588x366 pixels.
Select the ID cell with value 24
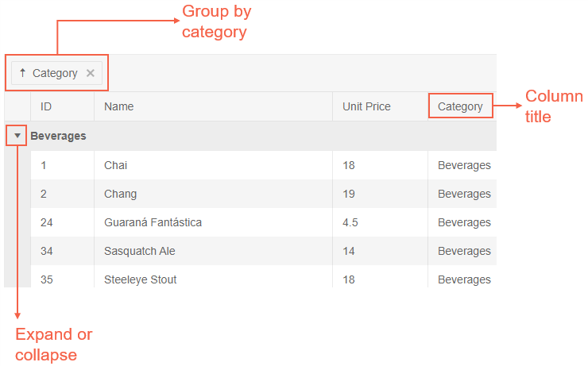coord(47,222)
